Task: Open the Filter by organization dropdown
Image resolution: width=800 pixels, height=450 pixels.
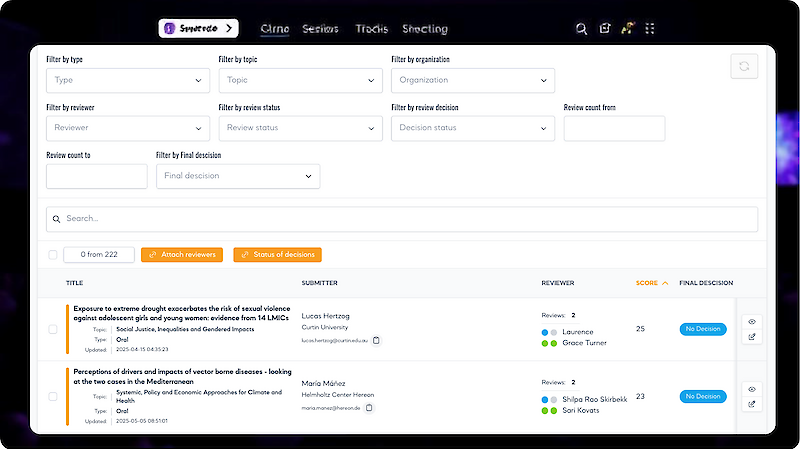Action: 472,80
